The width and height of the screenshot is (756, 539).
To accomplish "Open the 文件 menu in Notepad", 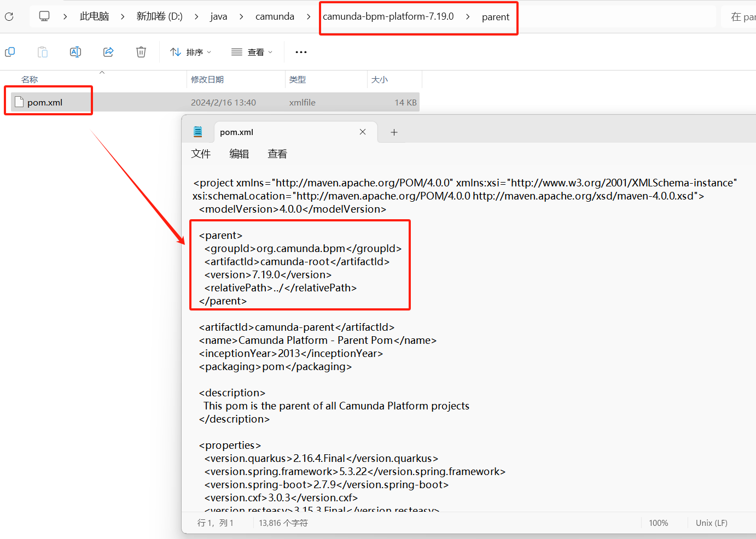I will (x=201, y=154).
